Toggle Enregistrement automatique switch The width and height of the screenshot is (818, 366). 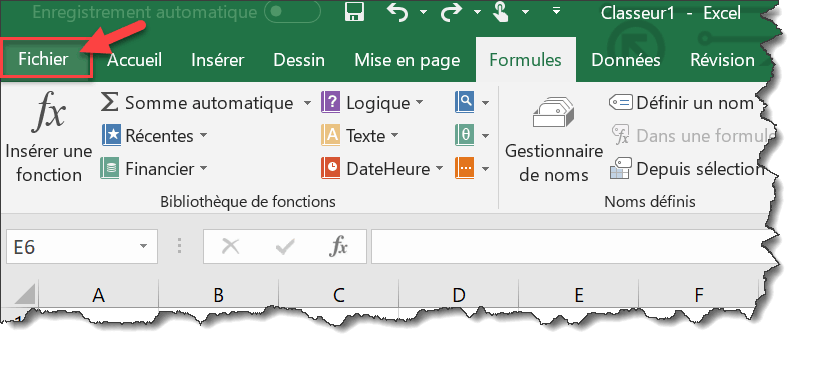[292, 13]
